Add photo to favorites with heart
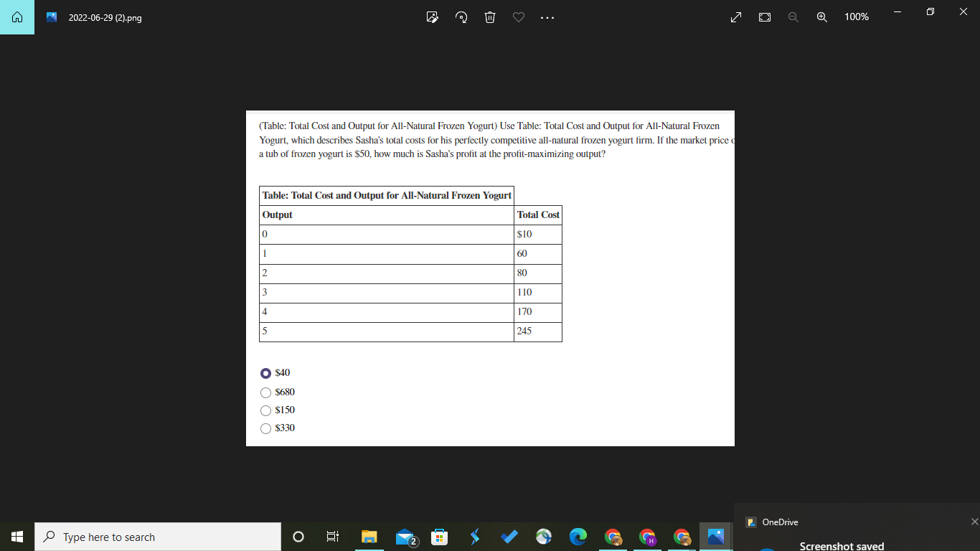Screen dimensions: 980x551 (x=519, y=17)
